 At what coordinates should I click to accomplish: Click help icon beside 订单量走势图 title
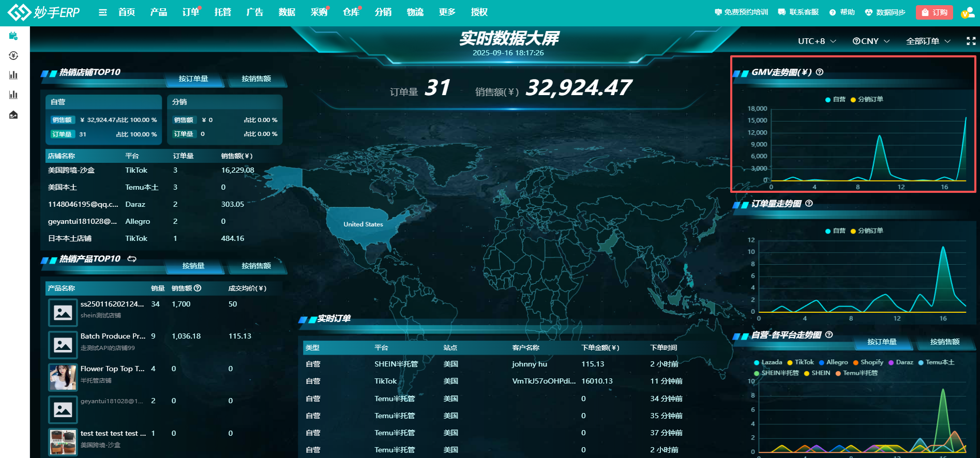[809, 203]
